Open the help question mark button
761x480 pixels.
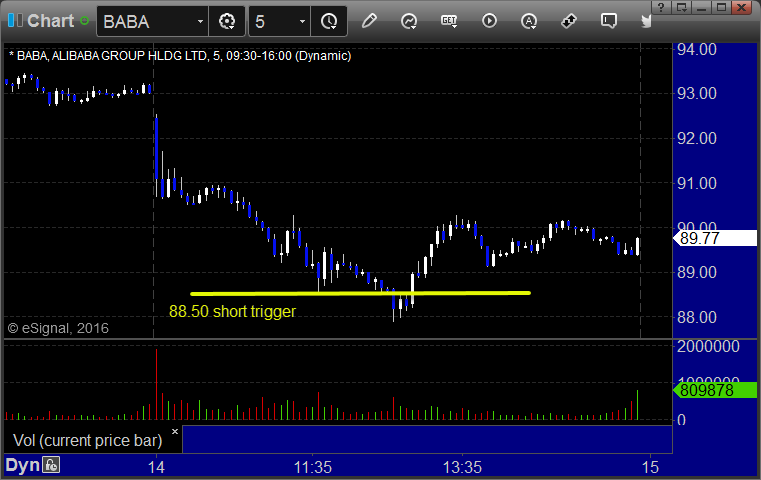coord(661,7)
